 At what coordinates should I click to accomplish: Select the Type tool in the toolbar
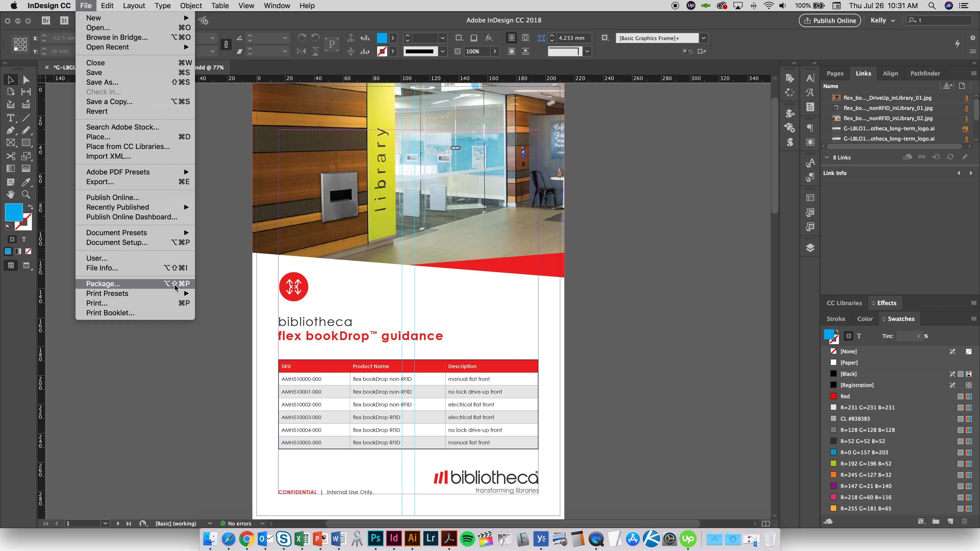point(11,118)
